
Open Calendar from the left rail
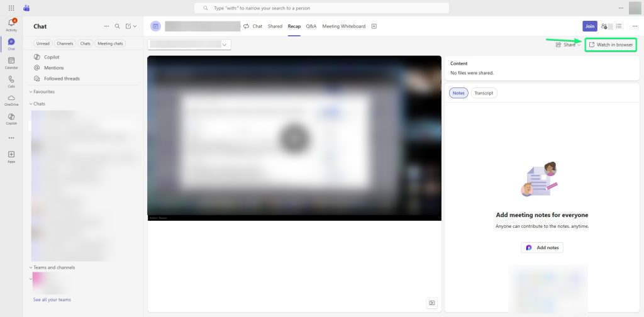pos(11,62)
